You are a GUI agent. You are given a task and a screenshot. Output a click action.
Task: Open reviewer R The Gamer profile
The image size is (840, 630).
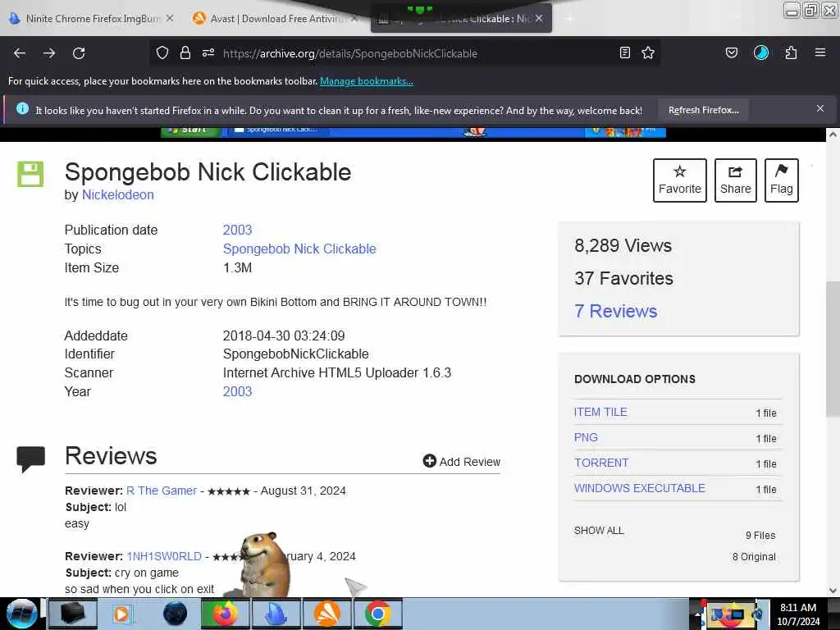pyautogui.click(x=162, y=491)
